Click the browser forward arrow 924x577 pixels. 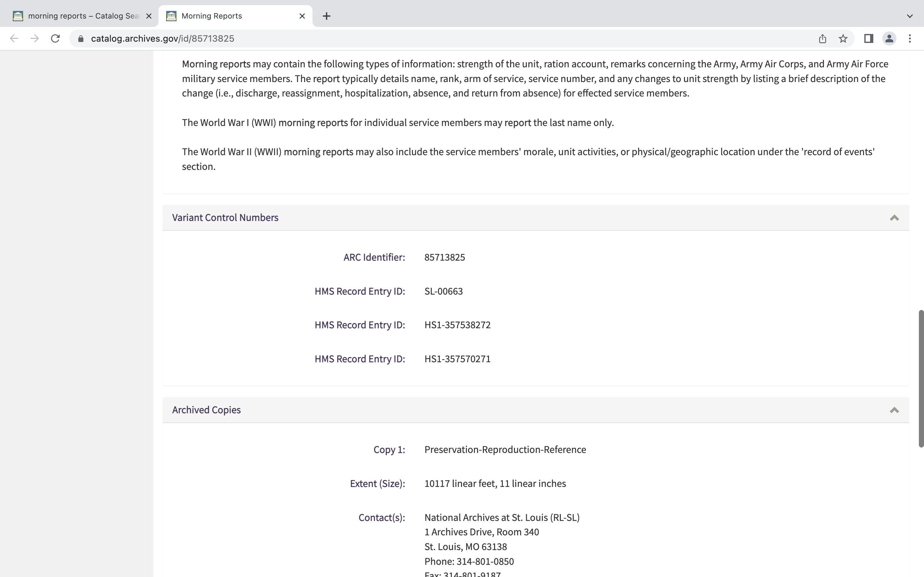point(35,38)
